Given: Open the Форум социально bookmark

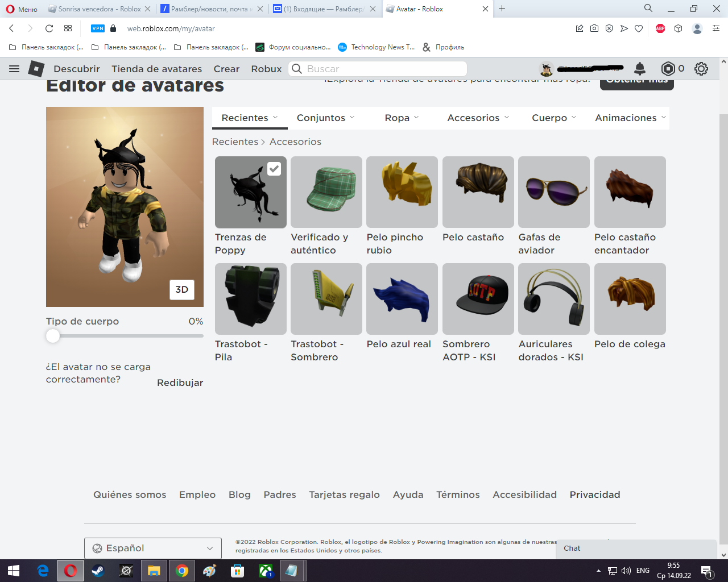Looking at the screenshot, I should (x=293, y=47).
